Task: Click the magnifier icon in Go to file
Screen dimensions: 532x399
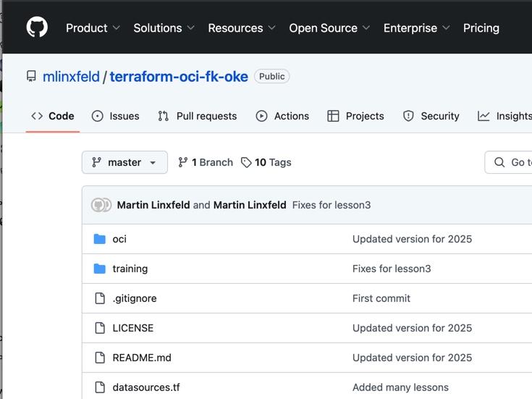Action: point(499,162)
